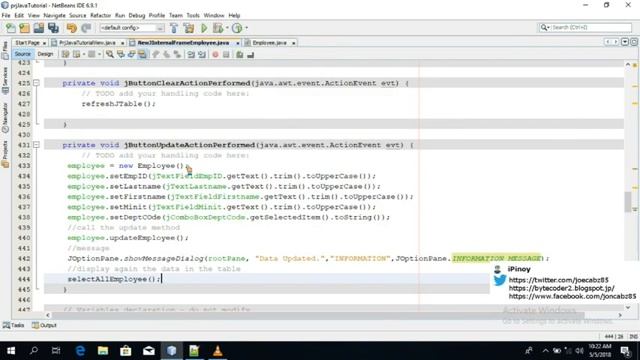Open File Explorer from taskbar

pos(103,351)
